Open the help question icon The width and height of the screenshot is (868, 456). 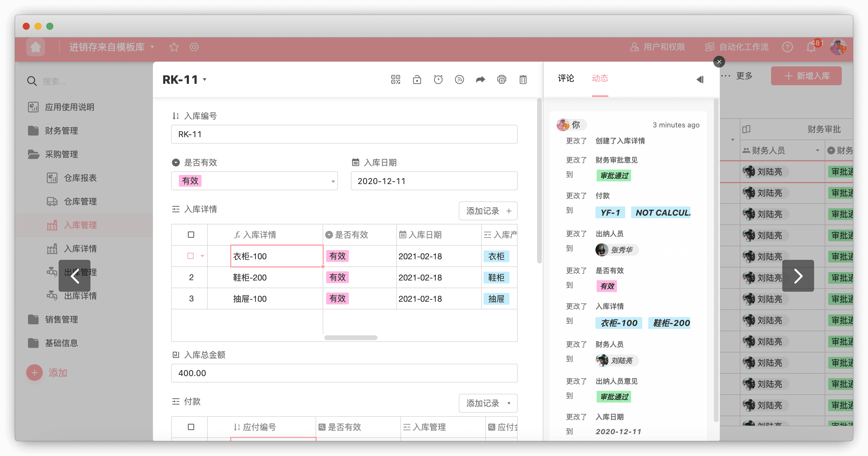coord(788,47)
